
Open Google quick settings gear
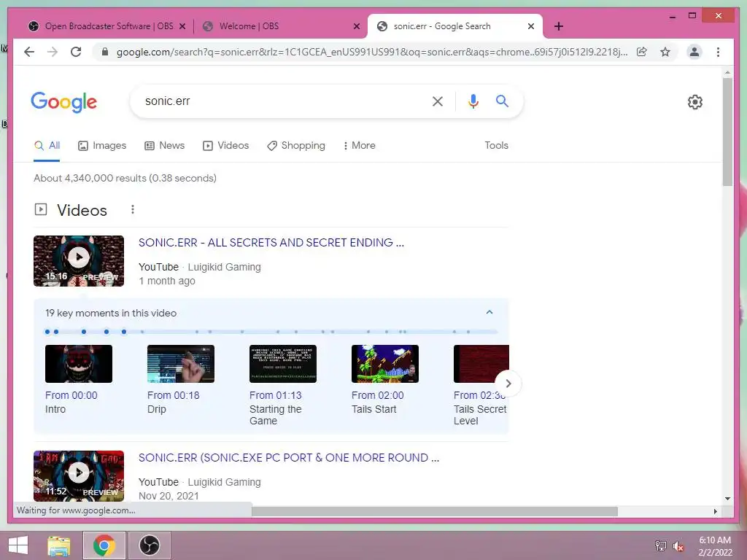click(x=694, y=102)
